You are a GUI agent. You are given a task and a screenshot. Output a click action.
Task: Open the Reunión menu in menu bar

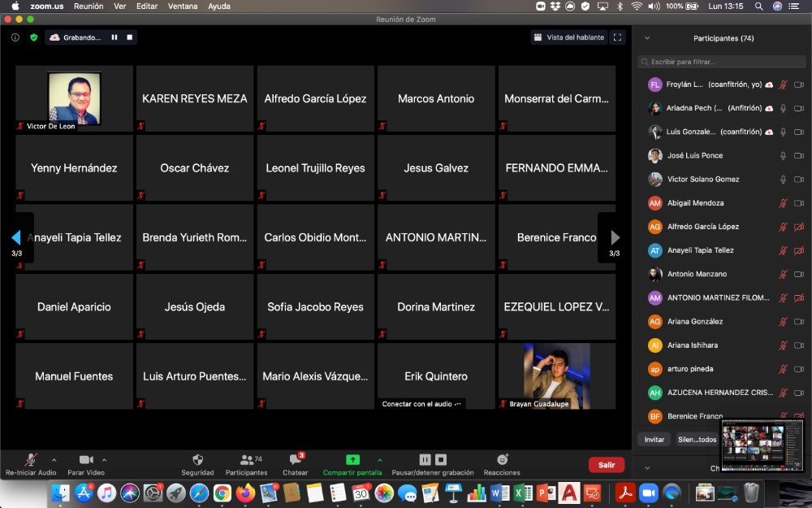(89, 6)
